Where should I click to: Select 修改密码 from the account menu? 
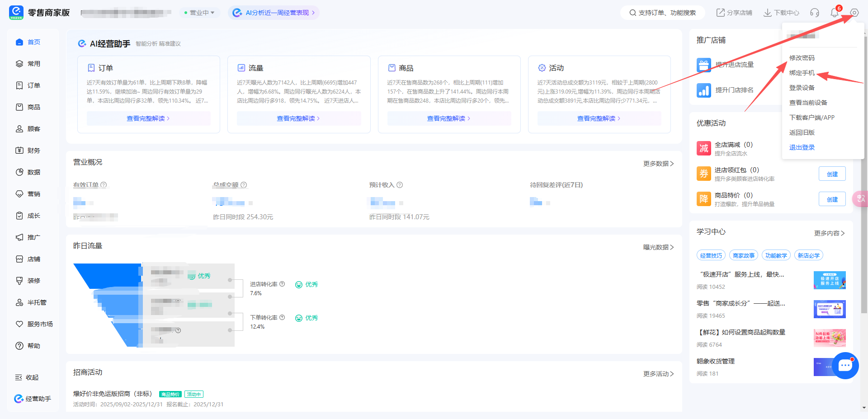(x=802, y=58)
